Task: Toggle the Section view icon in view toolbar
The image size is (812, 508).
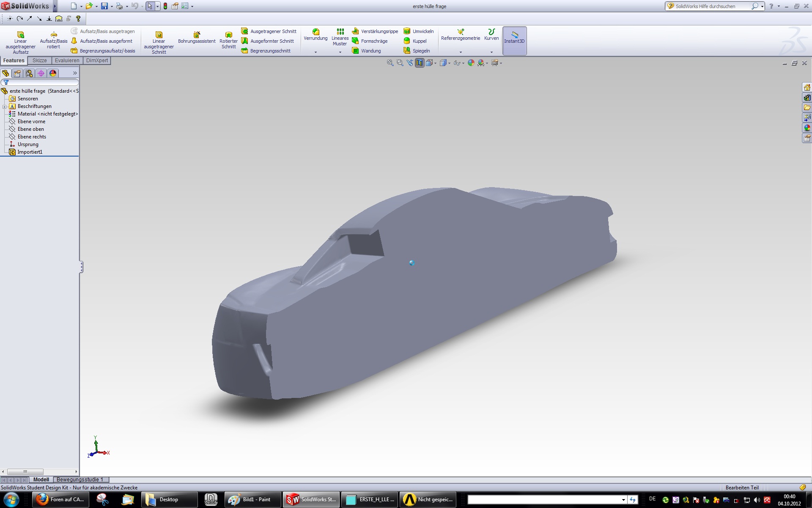Action: (x=419, y=63)
